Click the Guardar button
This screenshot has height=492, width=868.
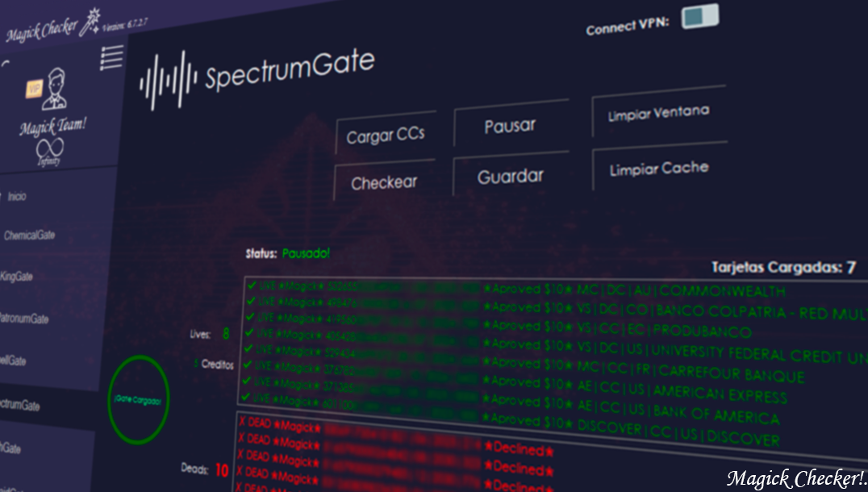tap(510, 176)
